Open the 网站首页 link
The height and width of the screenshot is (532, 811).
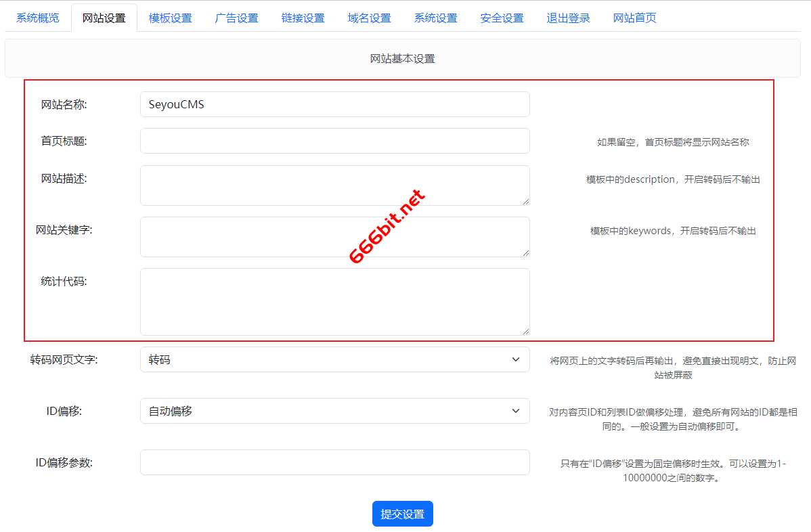(x=634, y=18)
